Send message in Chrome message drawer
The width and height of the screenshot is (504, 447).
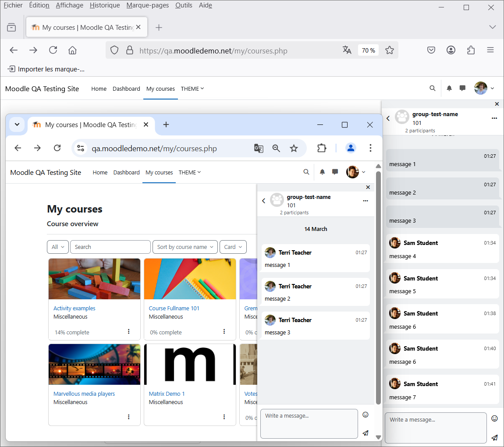366,433
